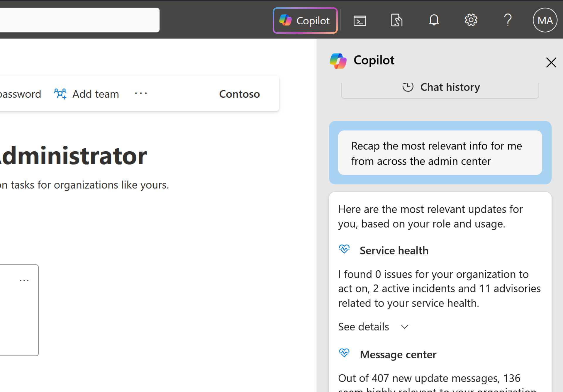Select the password reset option
The image size is (563, 392).
pos(20,94)
